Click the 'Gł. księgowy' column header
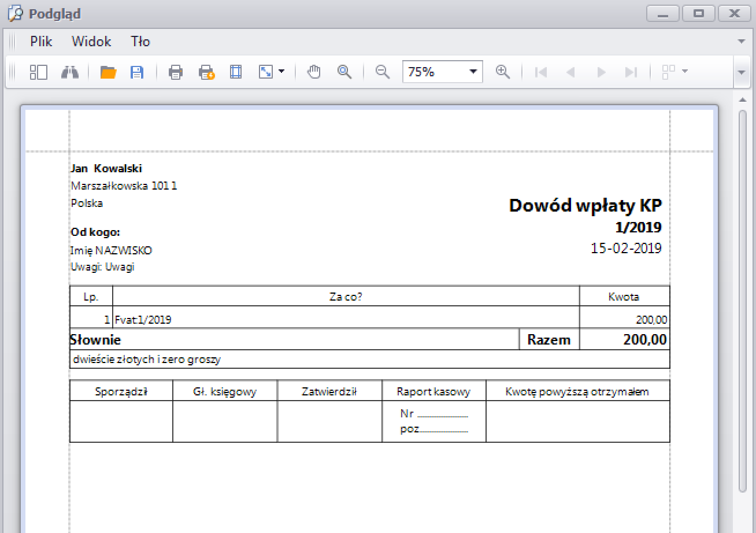Viewport: 756px width, 533px height. (225, 391)
